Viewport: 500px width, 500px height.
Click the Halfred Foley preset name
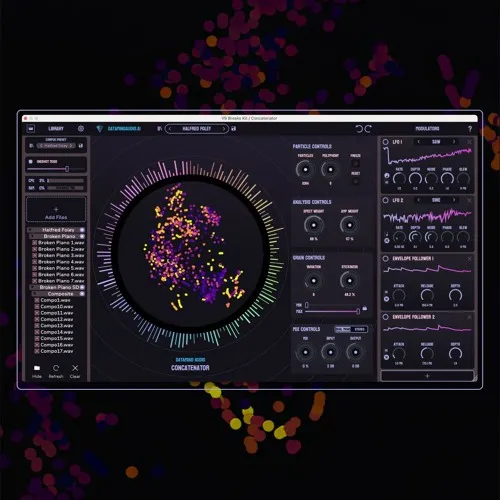[196, 129]
